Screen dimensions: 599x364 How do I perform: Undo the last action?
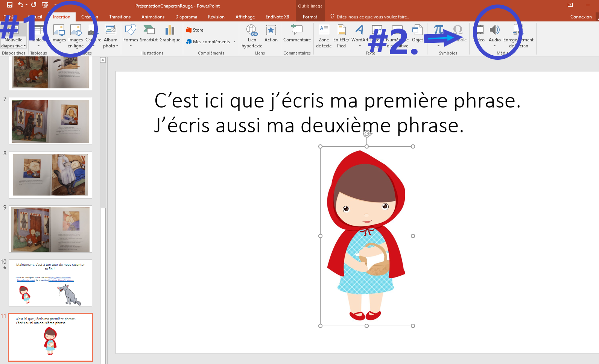[20, 5]
